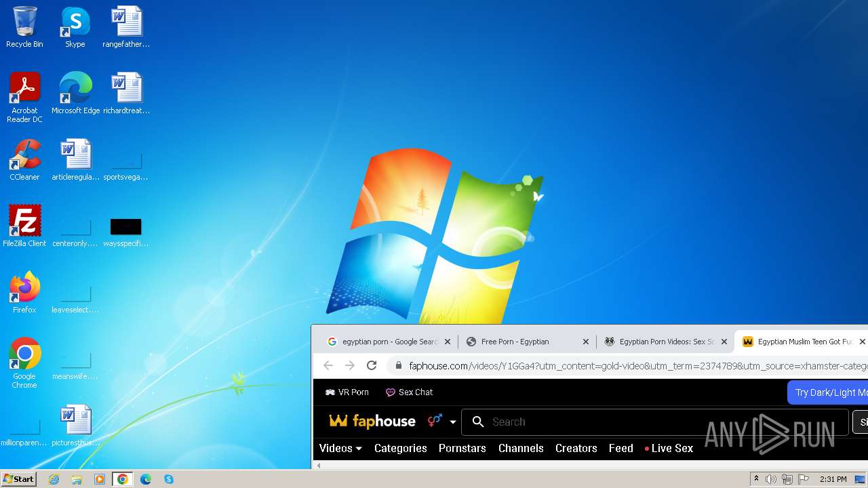868x488 pixels.
Task: Select the articleregula Word document icon
Action: tap(75, 160)
